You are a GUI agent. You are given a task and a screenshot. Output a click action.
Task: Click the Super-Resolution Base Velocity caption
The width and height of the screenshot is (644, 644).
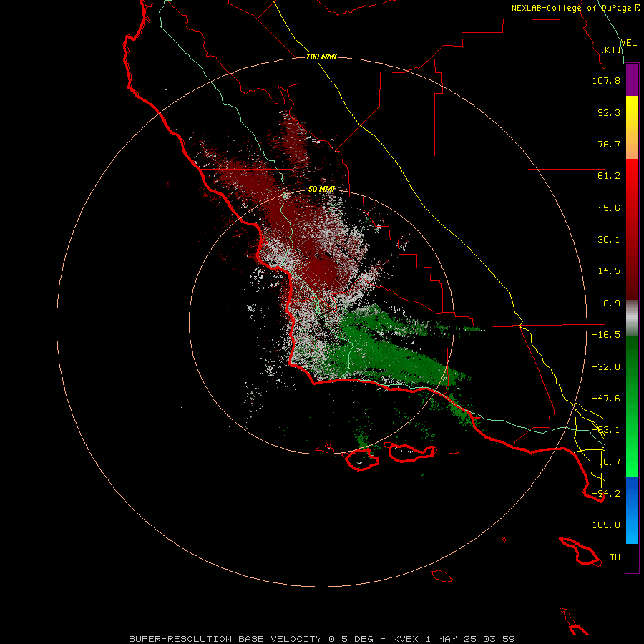click(x=322, y=639)
